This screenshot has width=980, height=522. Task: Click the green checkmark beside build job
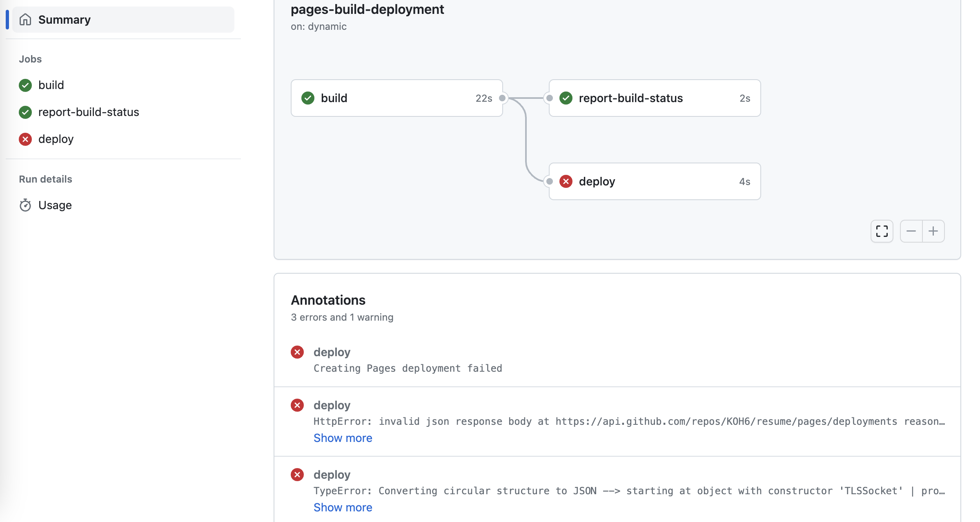click(x=25, y=85)
